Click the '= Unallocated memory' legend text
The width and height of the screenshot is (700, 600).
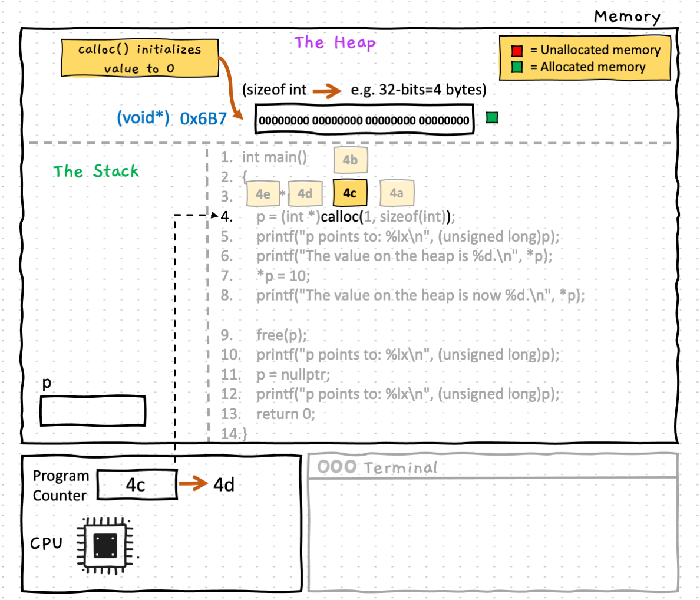click(595, 50)
